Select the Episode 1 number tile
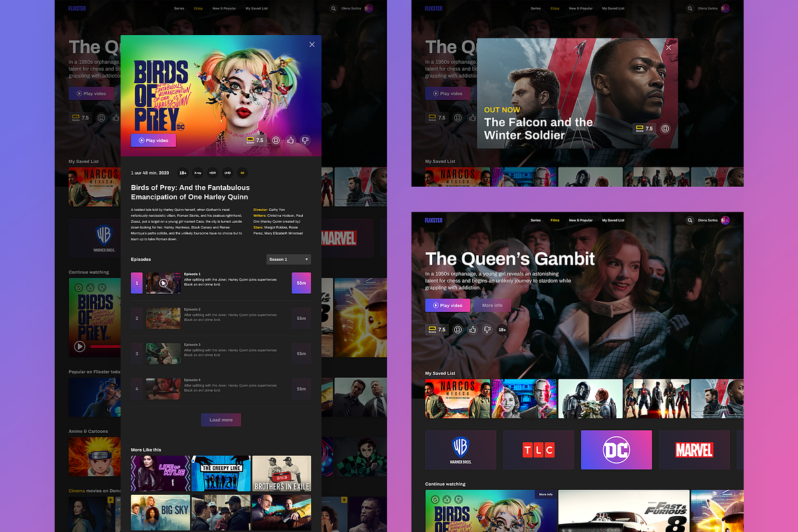The width and height of the screenshot is (798, 532). [137, 283]
